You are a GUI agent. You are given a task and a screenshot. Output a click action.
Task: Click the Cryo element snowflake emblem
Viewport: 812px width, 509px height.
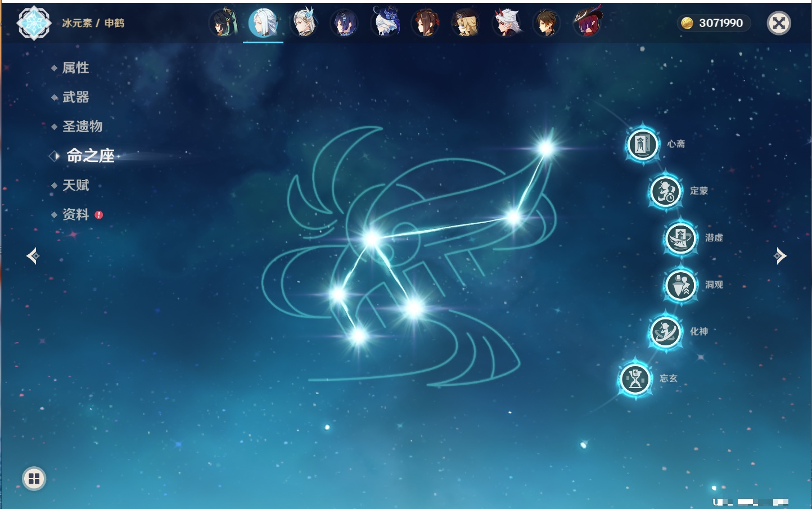[x=34, y=23]
